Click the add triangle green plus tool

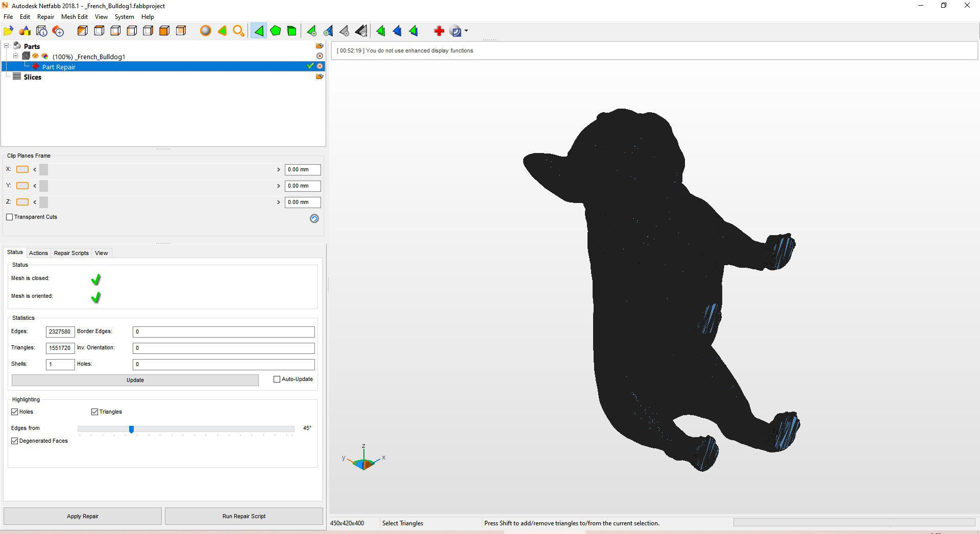point(311,31)
